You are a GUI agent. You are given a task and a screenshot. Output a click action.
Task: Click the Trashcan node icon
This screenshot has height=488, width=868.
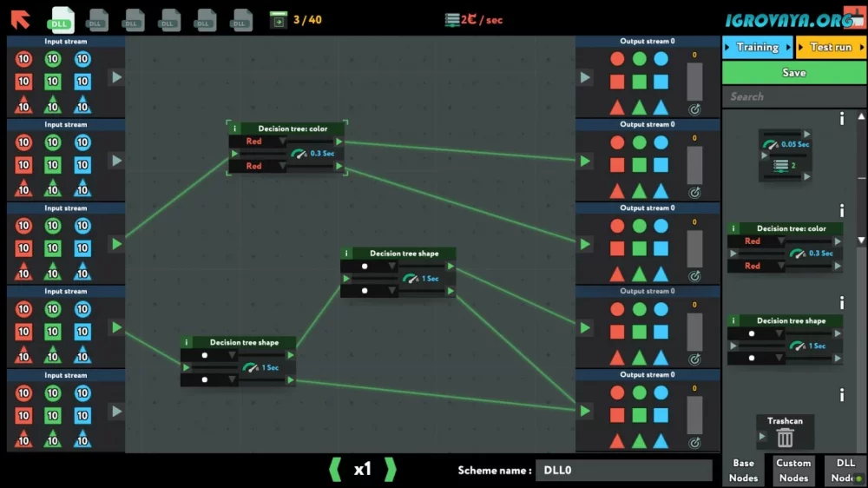pos(785,438)
